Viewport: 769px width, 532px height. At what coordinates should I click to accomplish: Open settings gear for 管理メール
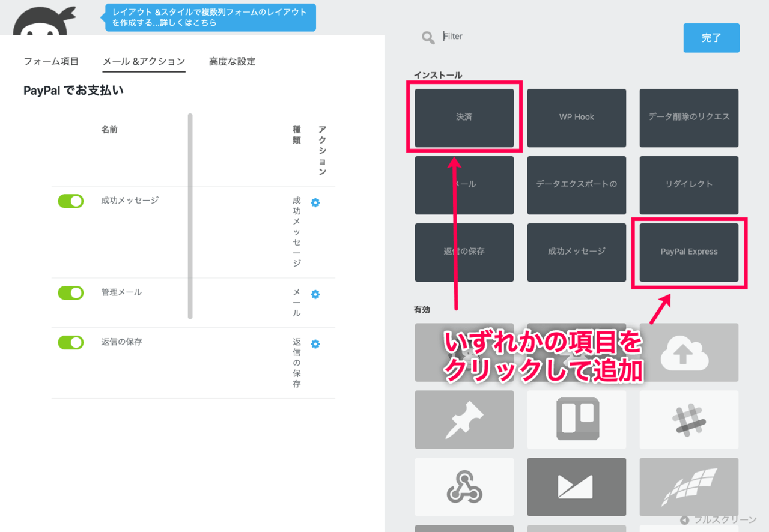(x=315, y=295)
